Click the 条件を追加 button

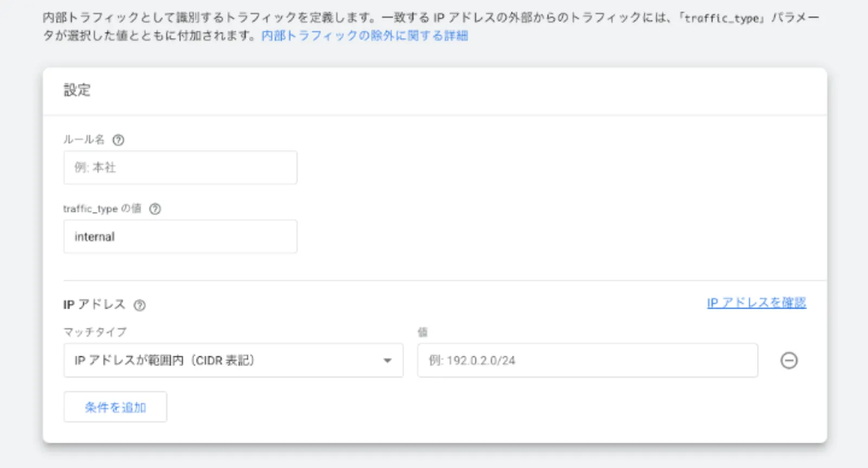(115, 407)
